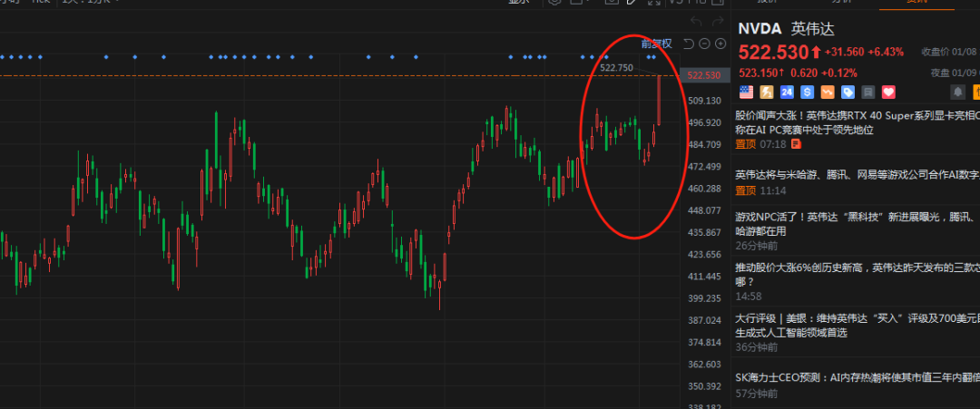Click the 36分钟前 timestamp
Viewport: 980px width, 409px height.
756,348
